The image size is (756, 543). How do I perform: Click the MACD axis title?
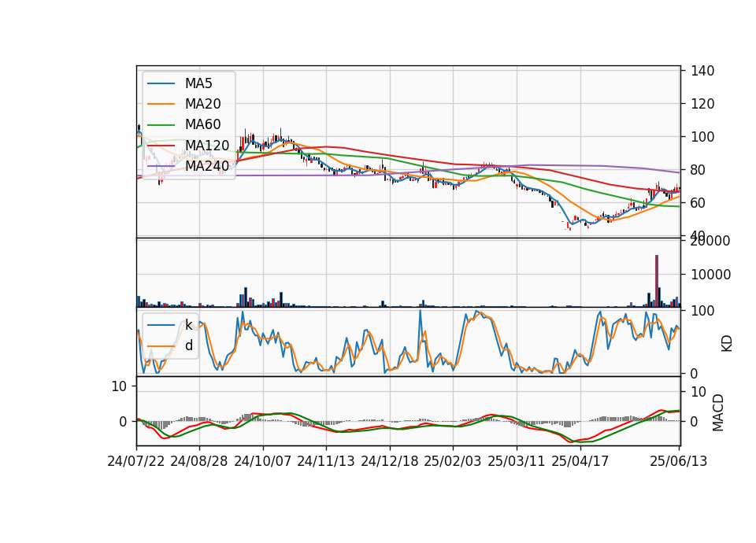pyautogui.click(x=718, y=412)
